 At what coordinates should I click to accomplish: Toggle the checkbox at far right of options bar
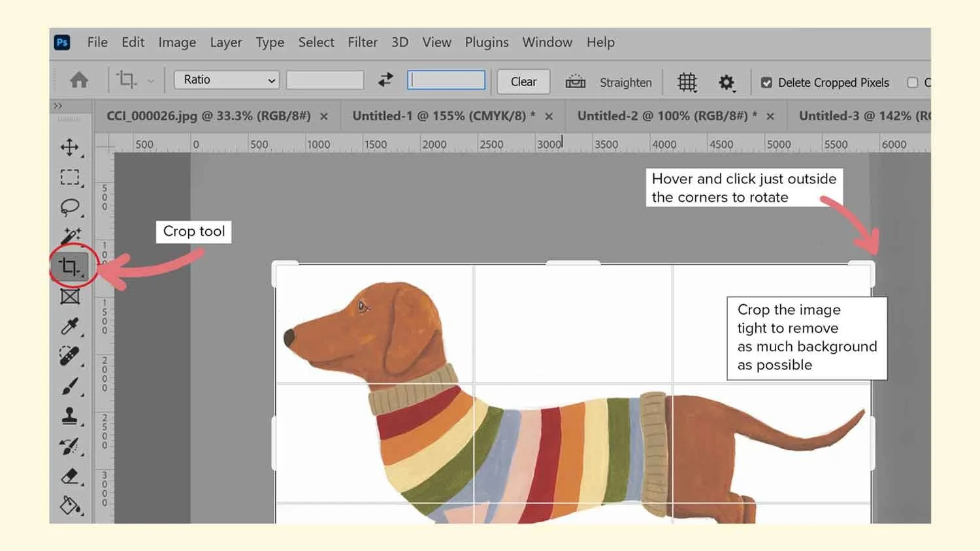tap(913, 82)
